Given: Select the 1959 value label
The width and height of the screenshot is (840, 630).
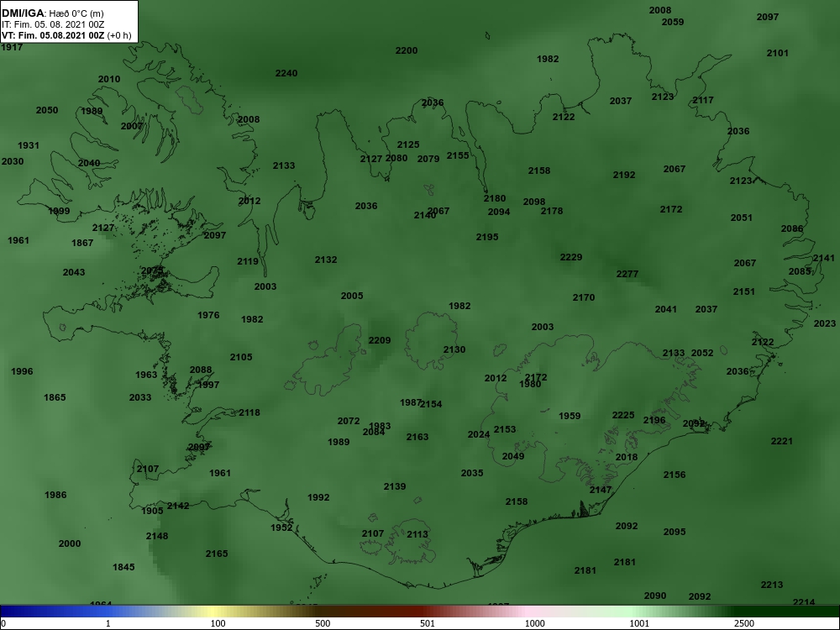Looking at the screenshot, I should pos(570,417).
